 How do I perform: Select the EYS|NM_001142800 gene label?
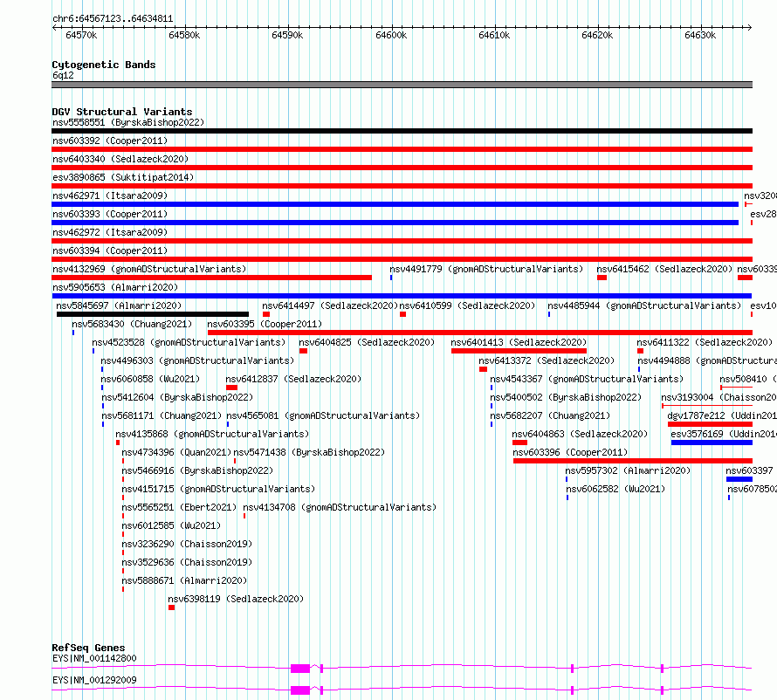click(94, 658)
